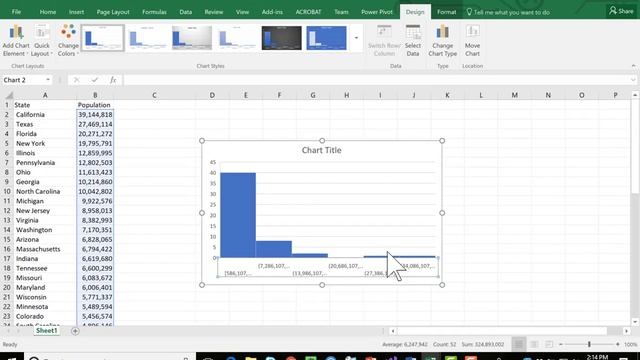The image size is (640, 360).
Task: Select column A header
Action: (x=45, y=95)
